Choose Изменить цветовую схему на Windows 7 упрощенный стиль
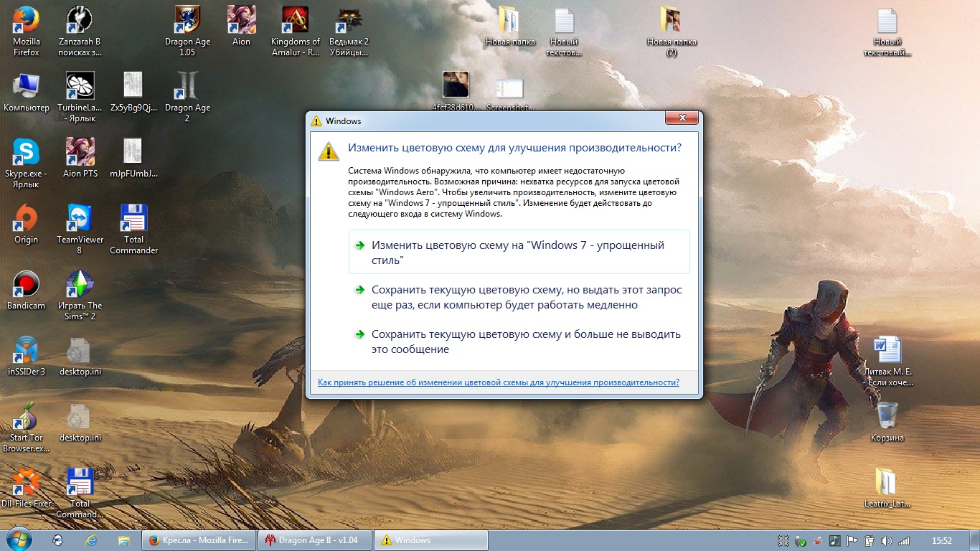Image resolution: width=980 pixels, height=551 pixels. (x=519, y=253)
